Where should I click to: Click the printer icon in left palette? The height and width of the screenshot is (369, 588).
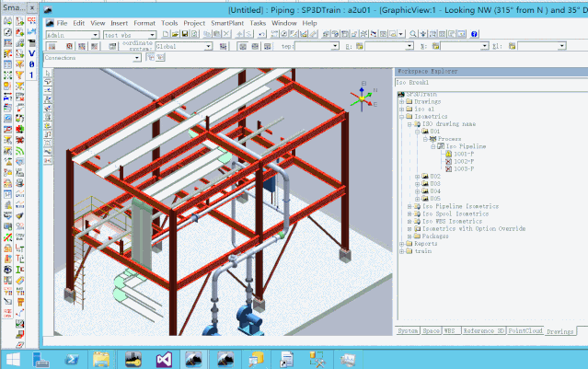20,183
